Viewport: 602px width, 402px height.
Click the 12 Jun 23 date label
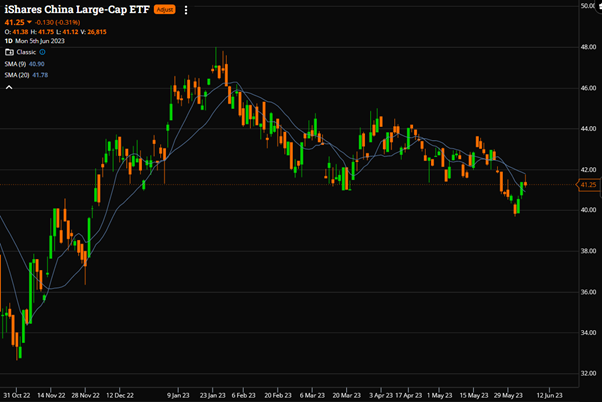549,395
